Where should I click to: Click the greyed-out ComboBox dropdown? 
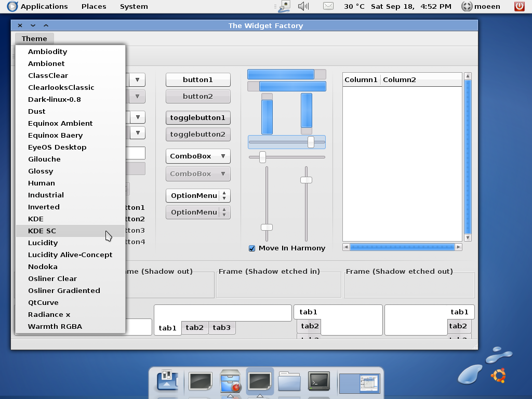click(198, 174)
